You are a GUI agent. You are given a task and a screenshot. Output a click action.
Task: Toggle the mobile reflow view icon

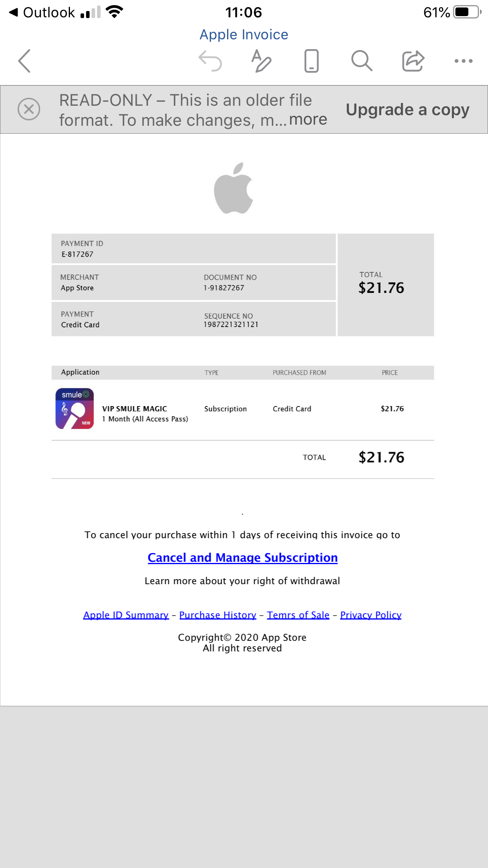[x=310, y=61]
